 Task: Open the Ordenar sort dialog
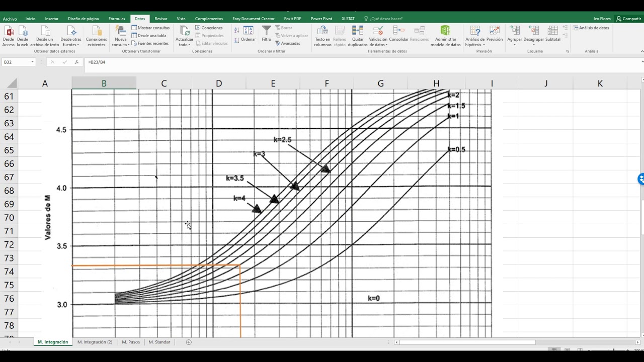click(249, 34)
